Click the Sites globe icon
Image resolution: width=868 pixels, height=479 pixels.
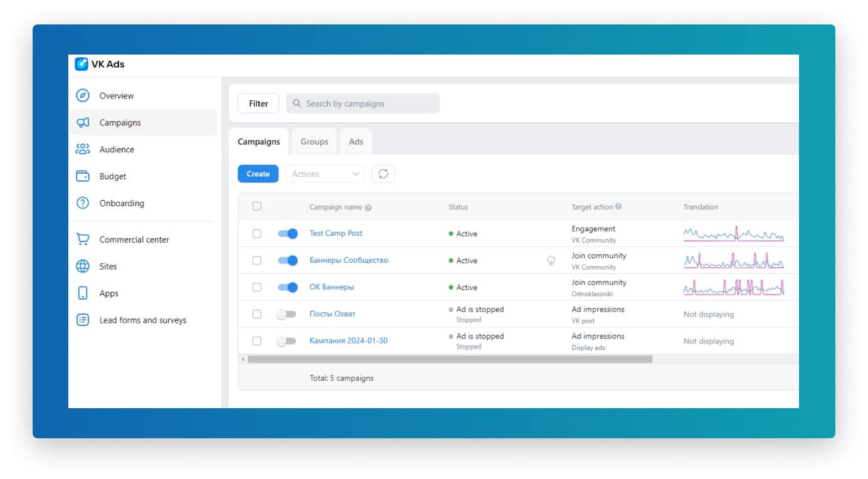tap(83, 267)
